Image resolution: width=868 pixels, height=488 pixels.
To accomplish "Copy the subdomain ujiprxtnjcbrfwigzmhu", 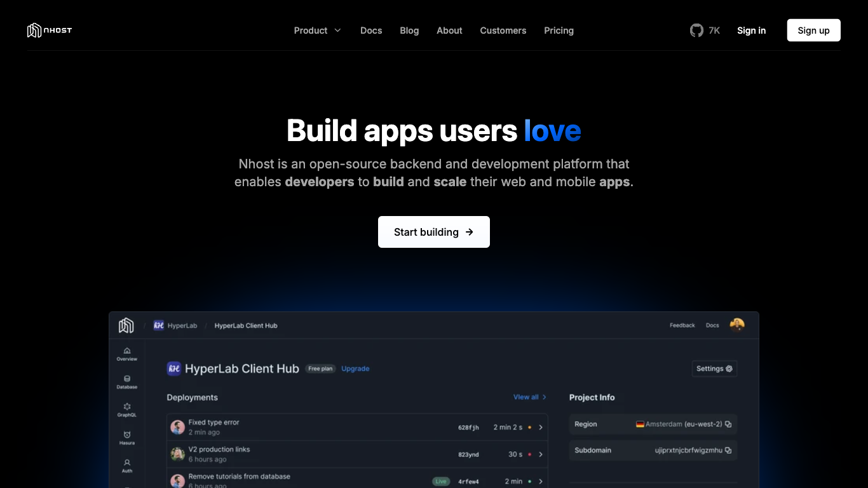I will tap(728, 451).
